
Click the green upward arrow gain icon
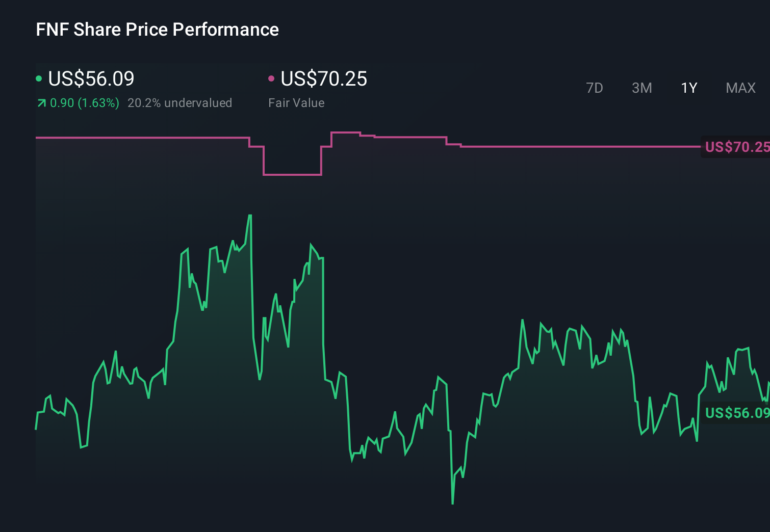click(x=40, y=102)
